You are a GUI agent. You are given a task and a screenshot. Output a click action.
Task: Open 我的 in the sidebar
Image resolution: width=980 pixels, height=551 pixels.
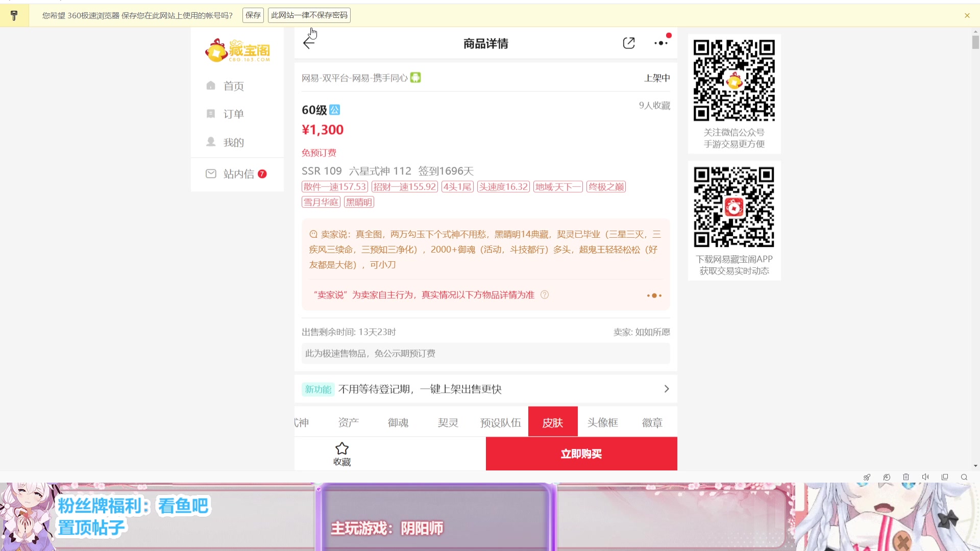(x=234, y=142)
